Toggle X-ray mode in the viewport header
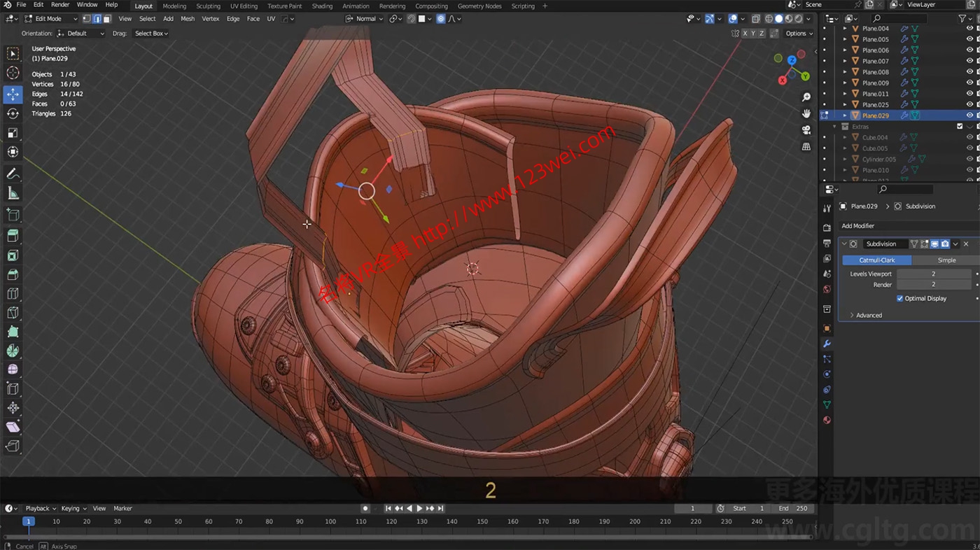This screenshot has height=550, width=980. click(756, 18)
